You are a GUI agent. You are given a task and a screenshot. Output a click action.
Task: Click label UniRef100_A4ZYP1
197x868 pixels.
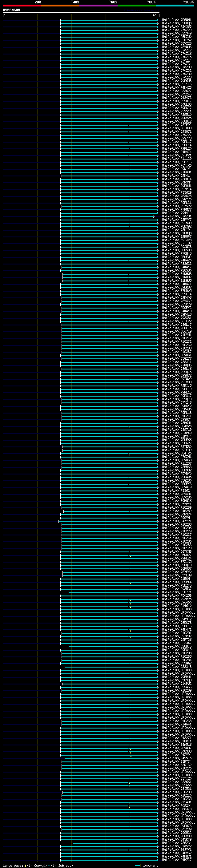pyautogui.click(x=177, y=521)
